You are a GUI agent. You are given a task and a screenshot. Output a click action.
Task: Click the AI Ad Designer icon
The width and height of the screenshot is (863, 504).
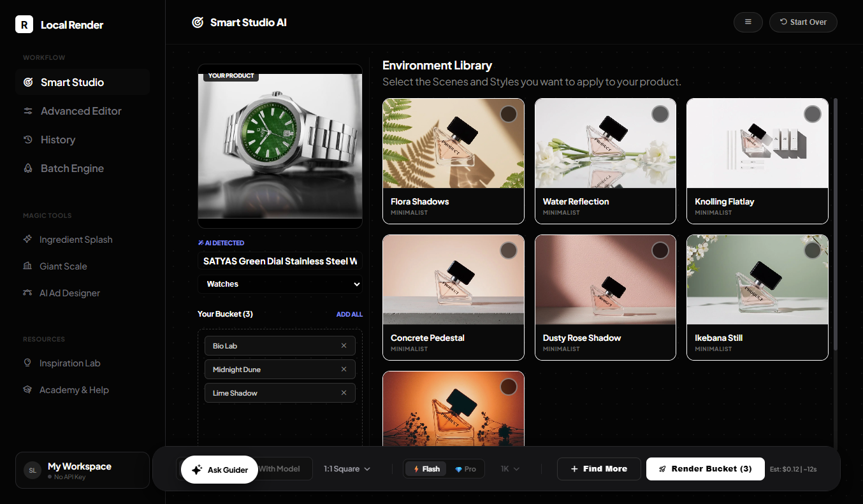(27, 293)
